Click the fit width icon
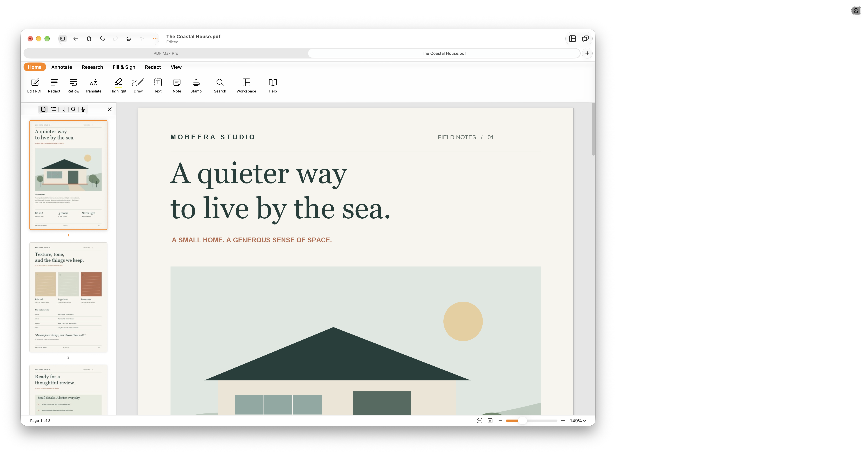868x453 pixels. (490, 421)
